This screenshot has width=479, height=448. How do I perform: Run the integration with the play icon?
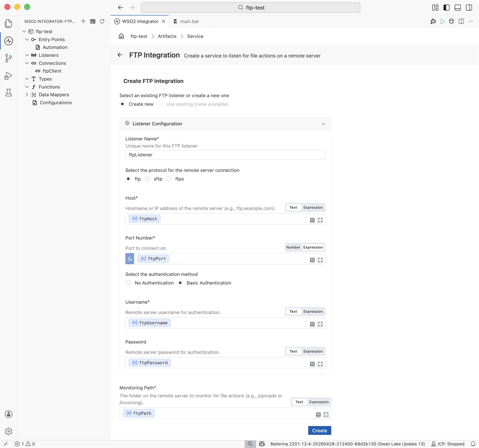(x=442, y=21)
